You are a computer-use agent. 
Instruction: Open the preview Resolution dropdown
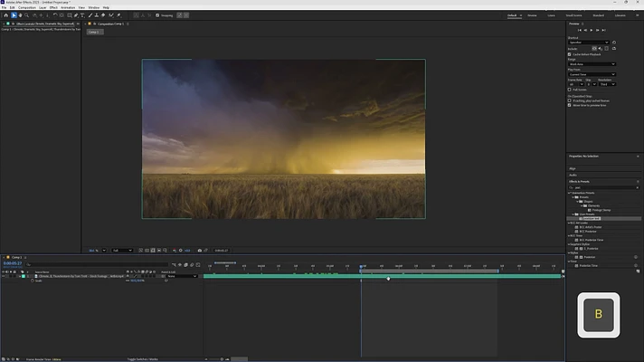coord(608,84)
